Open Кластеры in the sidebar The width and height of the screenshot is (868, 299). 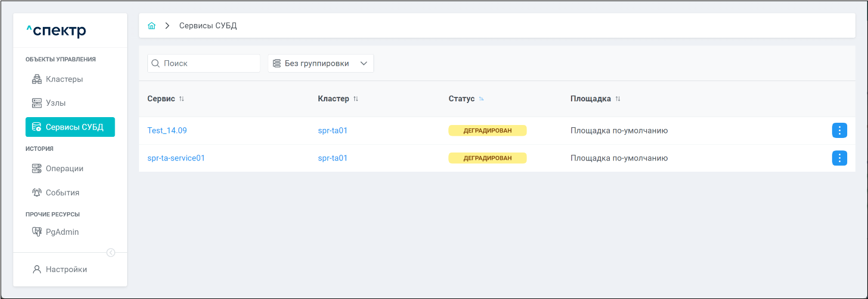(x=64, y=79)
